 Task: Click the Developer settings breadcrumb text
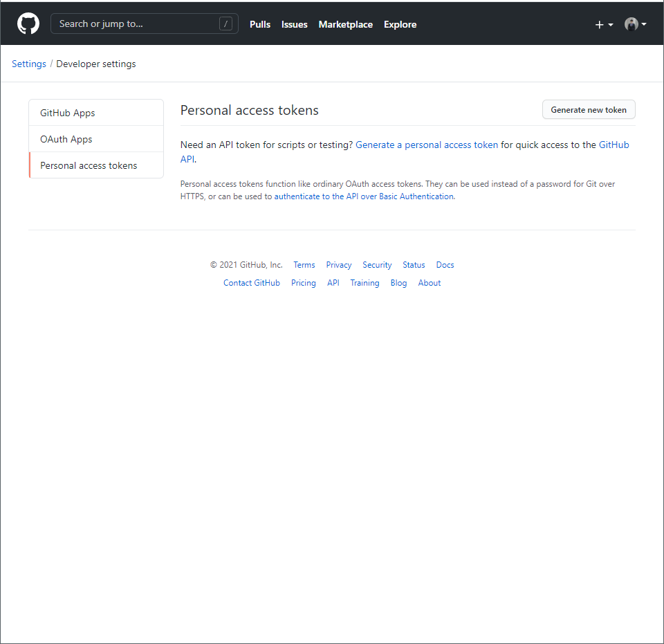(x=96, y=64)
